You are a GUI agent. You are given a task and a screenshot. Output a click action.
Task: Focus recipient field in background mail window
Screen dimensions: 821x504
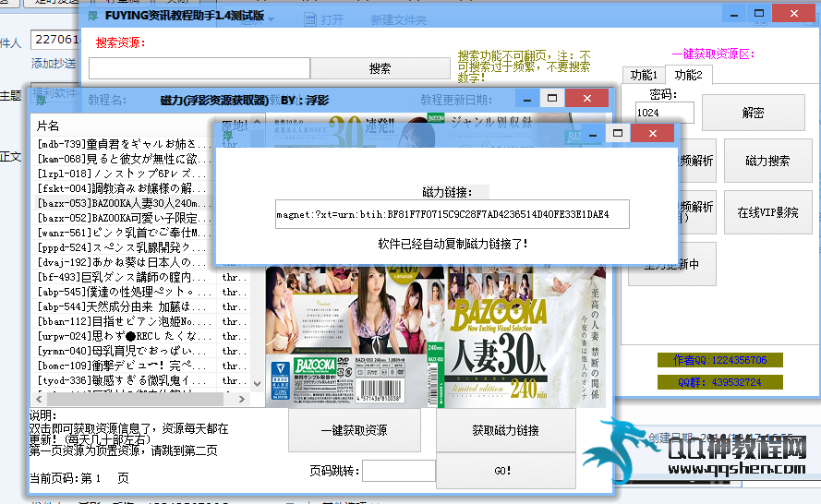pos(55,40)
